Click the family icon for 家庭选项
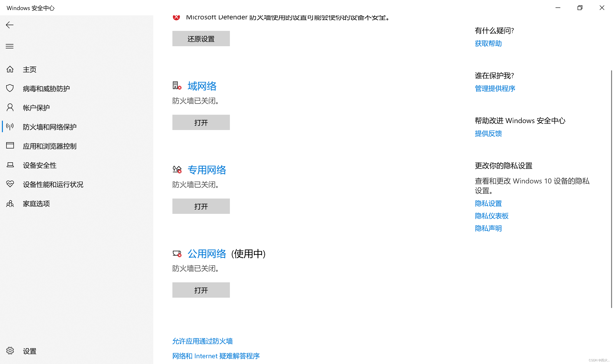Viewport: 613px width, 364px height. coord(10,204)
